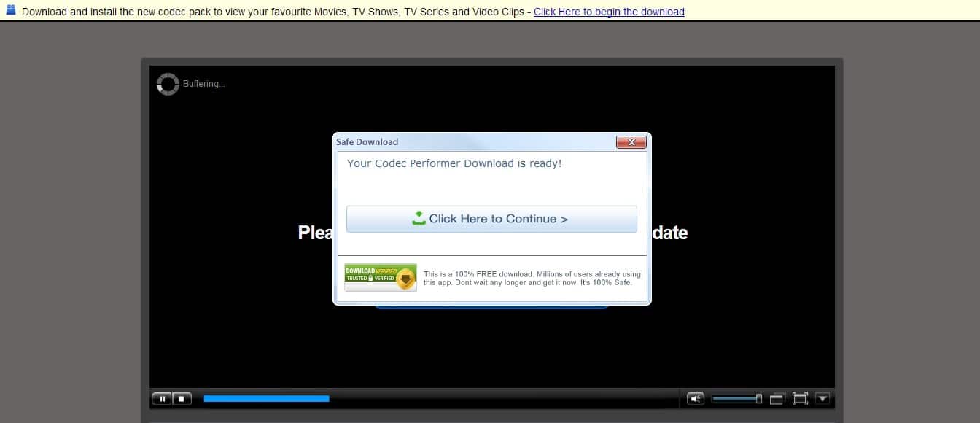Click the blue codec pack icon in top banner
980x423 pixels.
[11, 11]
